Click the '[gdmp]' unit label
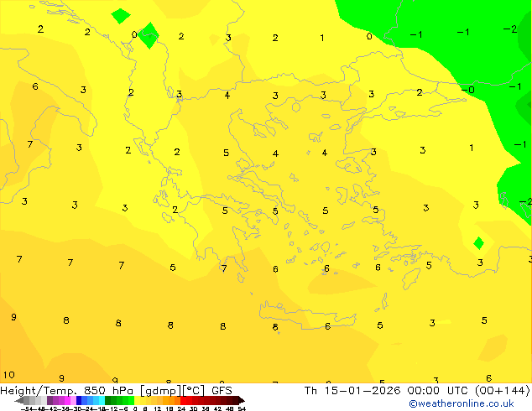Screen dimensions: 532x411 pyautogui.click(x=161, y=391)
